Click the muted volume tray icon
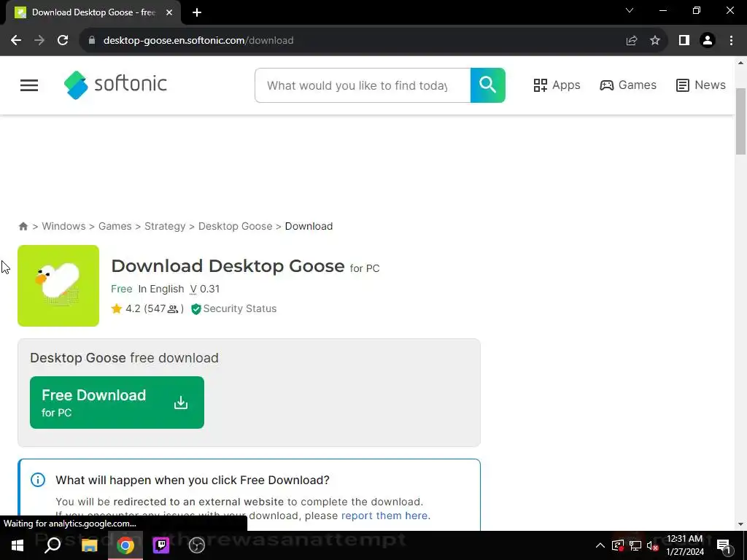 coord(653,545)
